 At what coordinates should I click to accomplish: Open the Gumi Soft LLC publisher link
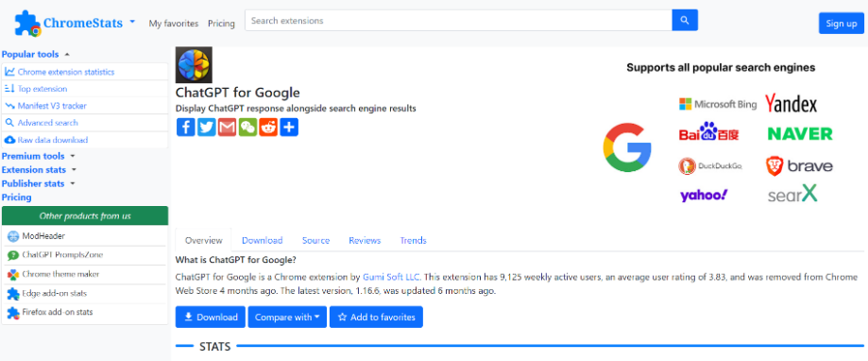pyautogui.click(x=392, y=276)
